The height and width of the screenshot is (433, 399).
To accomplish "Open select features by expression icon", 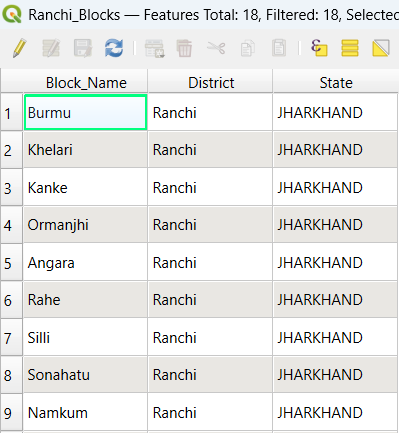I will [319, 48].
